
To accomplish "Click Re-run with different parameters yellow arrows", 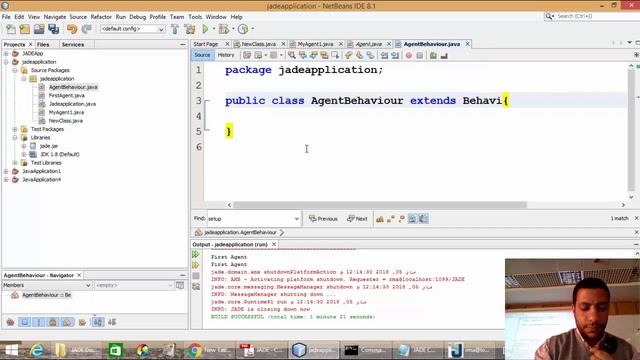I will (196, 265).
